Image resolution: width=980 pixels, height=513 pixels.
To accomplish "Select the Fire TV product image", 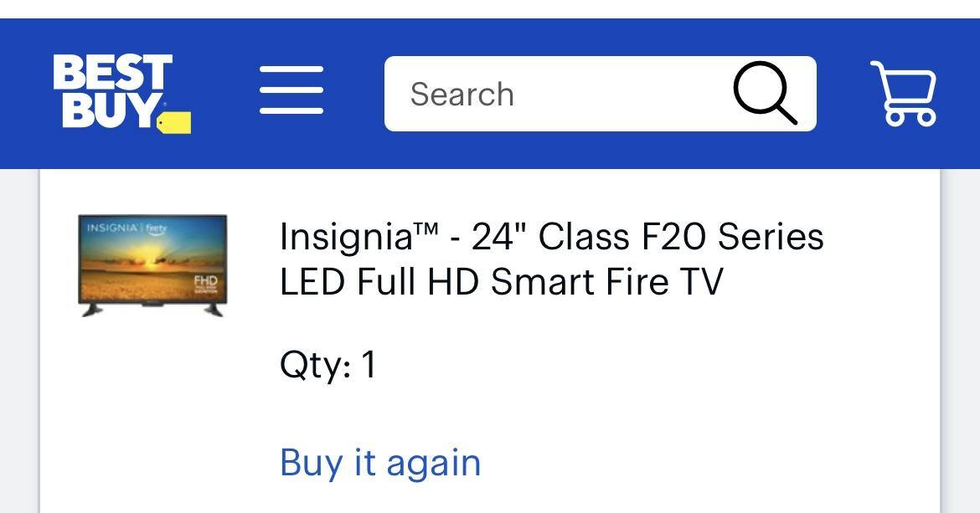I will [x=152, y=265].
